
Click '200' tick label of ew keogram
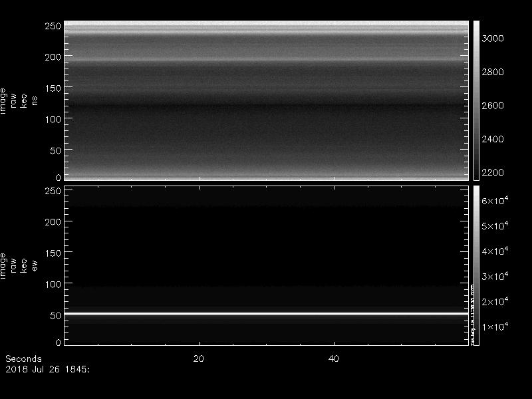(53, 222)
